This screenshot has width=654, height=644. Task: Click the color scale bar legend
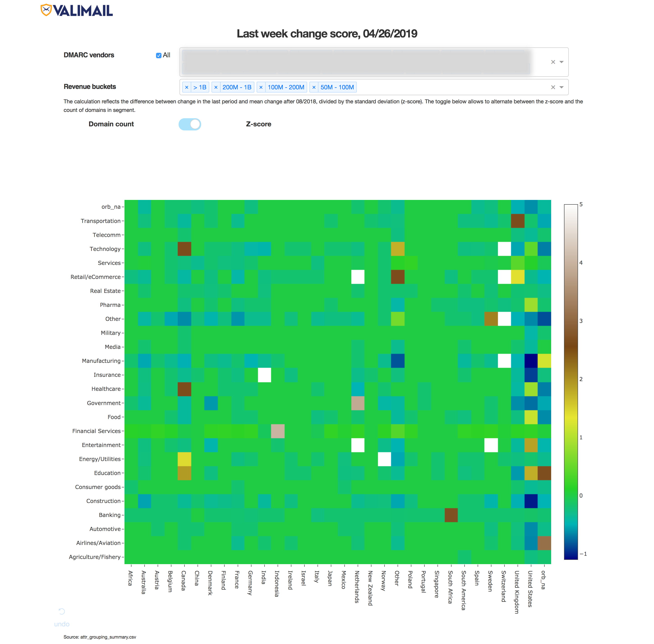click(571, 382)
